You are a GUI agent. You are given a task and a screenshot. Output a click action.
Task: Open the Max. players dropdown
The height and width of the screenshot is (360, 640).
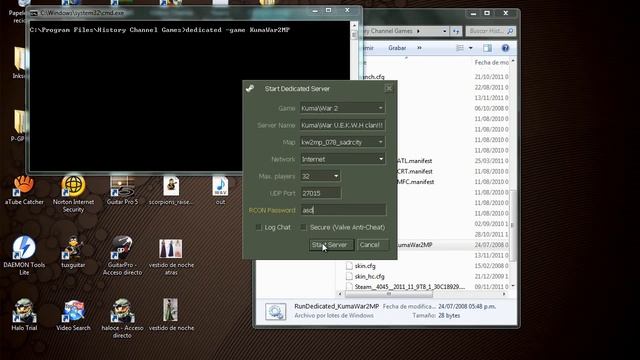[x=336, y=176]
